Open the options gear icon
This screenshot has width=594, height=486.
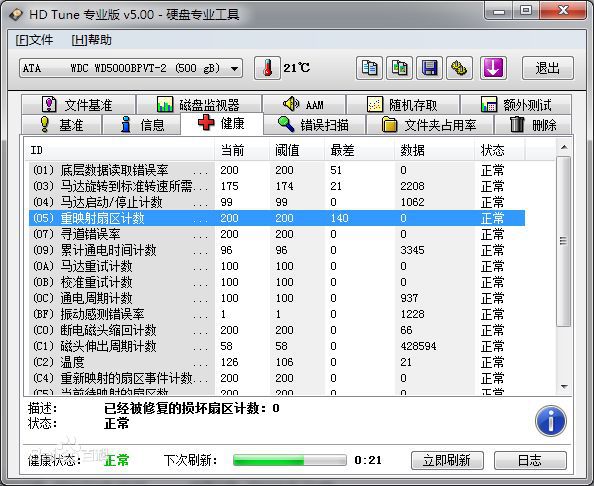coord(460,68)
